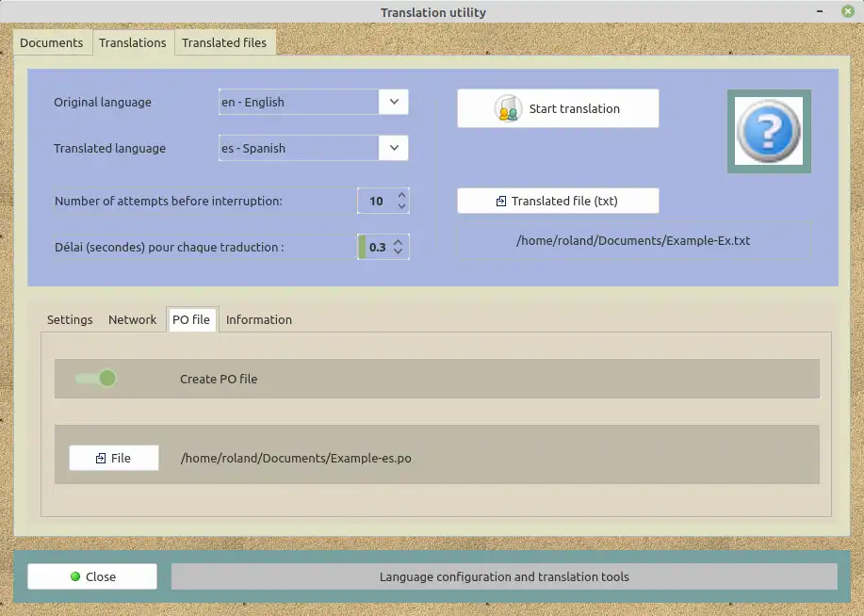Increase translation delay with up arrow
864x616 pixels.
point(399,241)
